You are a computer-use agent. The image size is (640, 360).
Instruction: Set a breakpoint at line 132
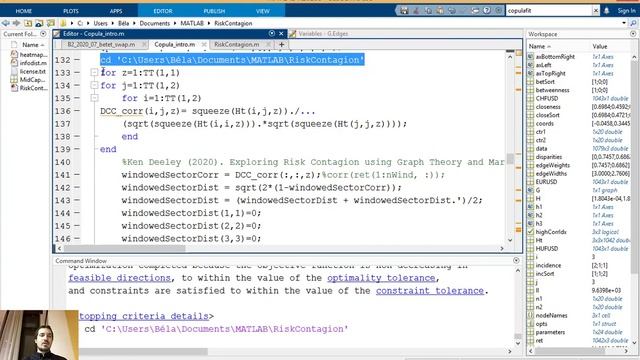pyautogui.click(x=77, y=60)
